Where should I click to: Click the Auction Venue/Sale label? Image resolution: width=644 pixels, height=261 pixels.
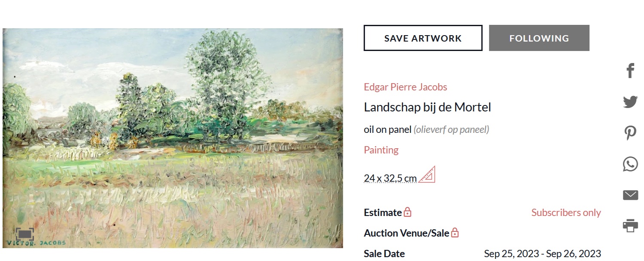pos(406,233)
